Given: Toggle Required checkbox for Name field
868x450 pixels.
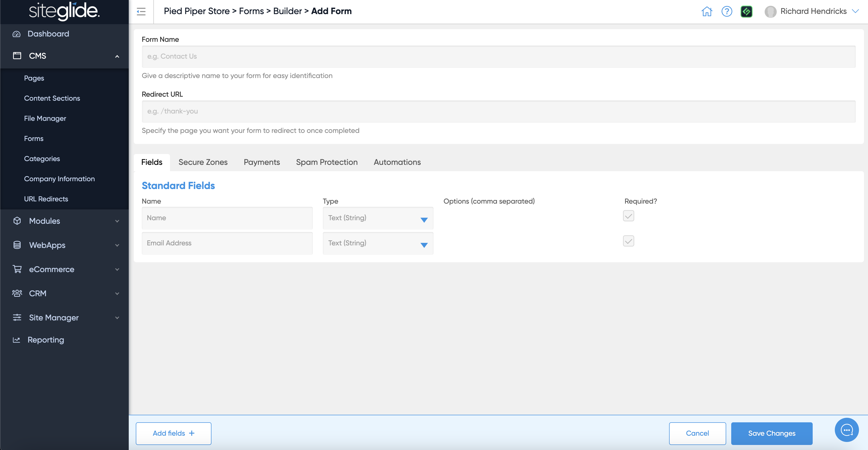Looking at the screenshot, I should 628,216.
